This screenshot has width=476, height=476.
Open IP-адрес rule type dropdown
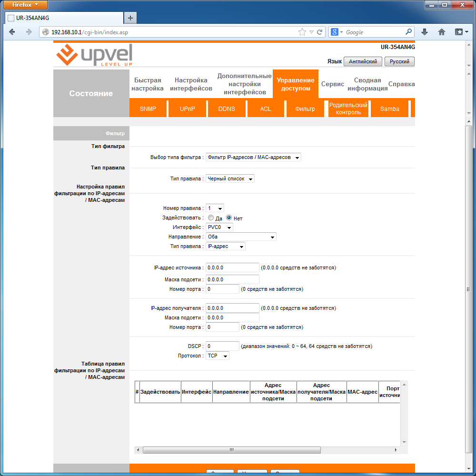225,246
